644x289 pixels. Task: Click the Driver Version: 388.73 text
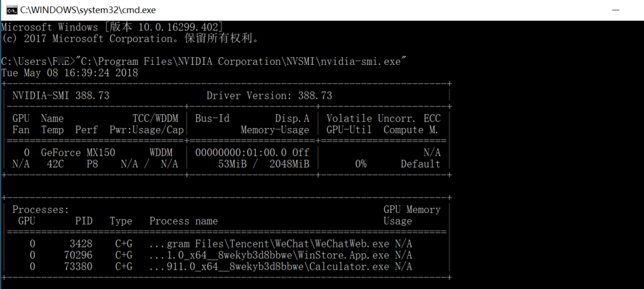269,95
